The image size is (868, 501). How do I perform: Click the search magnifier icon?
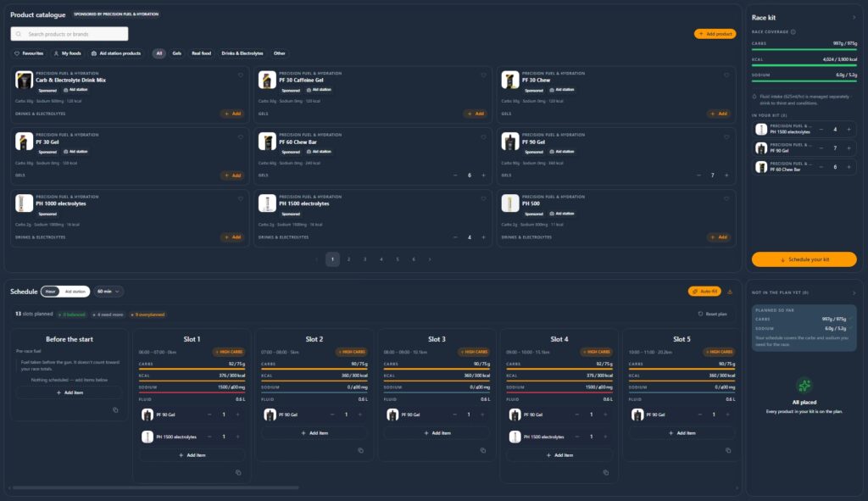[x=19, y=34]
